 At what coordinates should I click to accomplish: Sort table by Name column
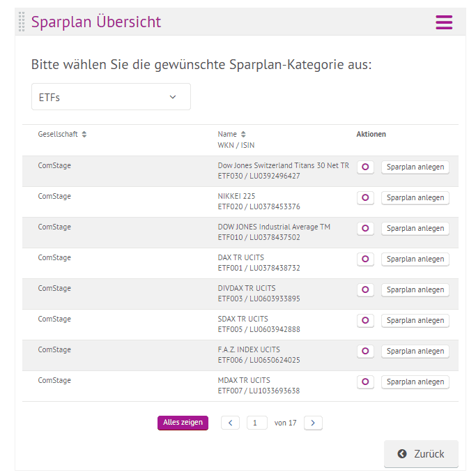(x=243, y=134)
